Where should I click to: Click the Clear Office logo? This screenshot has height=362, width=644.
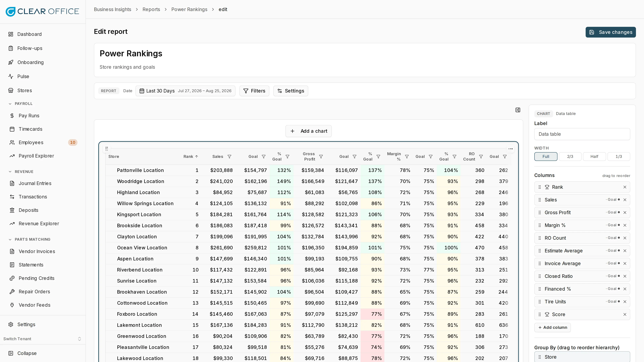tap(42, 12)
